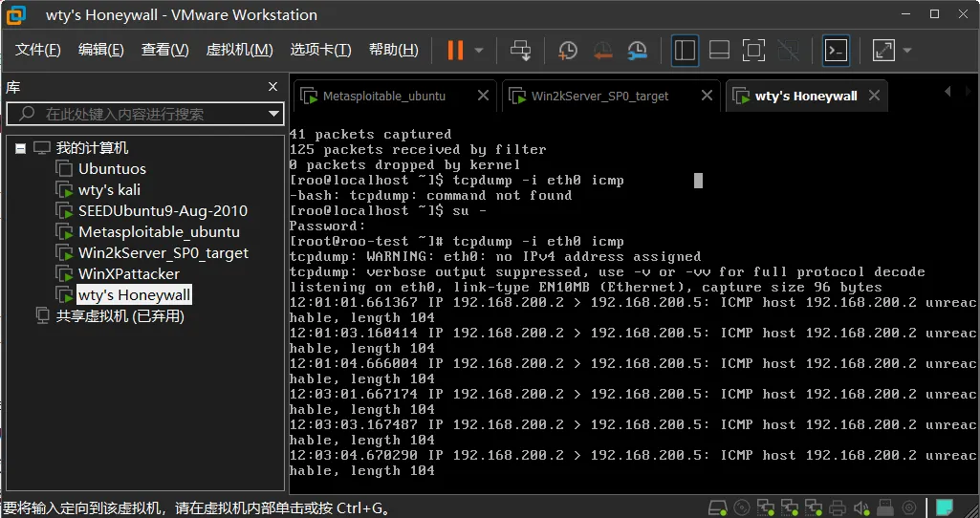Toggle the thumbnail bar view
This screenshot has width=980, height=518.
[x=719, y=50]
